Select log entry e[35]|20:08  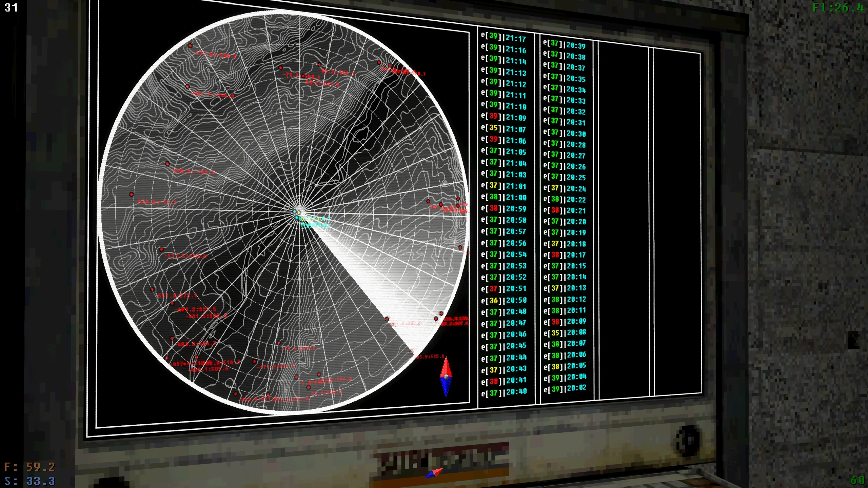[x=565, y=333]
